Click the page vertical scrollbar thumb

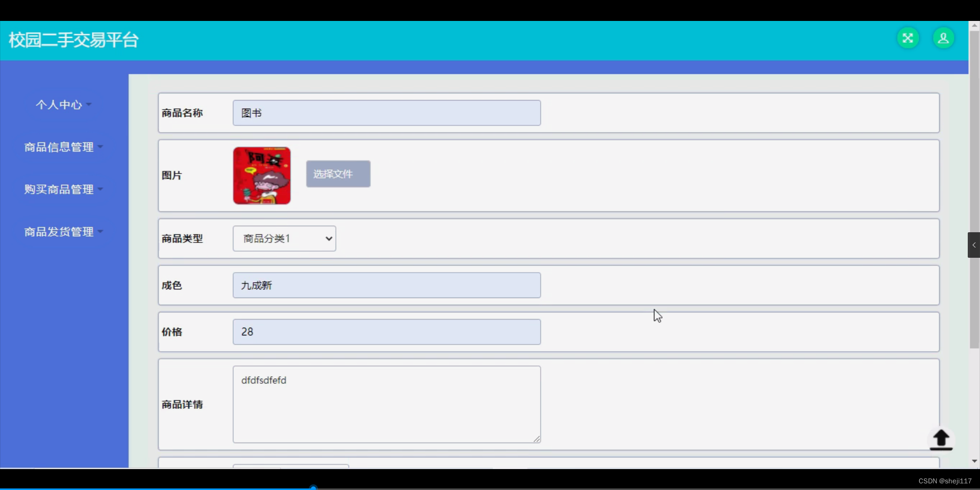[x=974, y=190]
